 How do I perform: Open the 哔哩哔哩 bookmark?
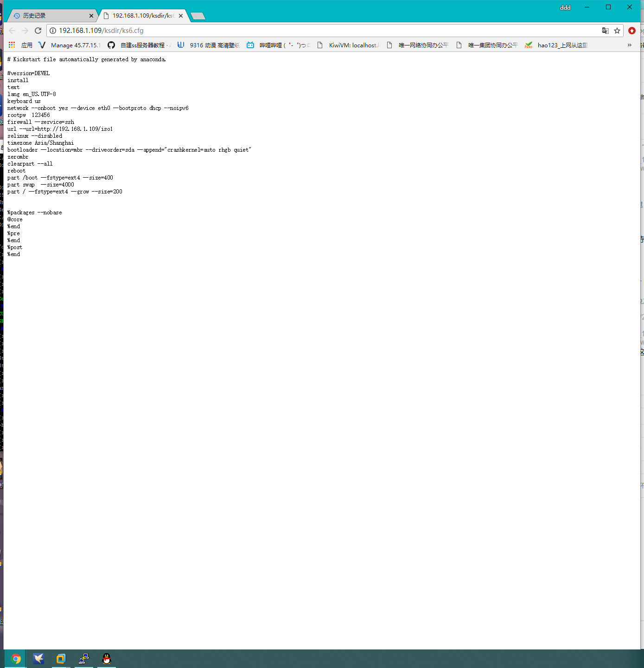coord(278,45)
